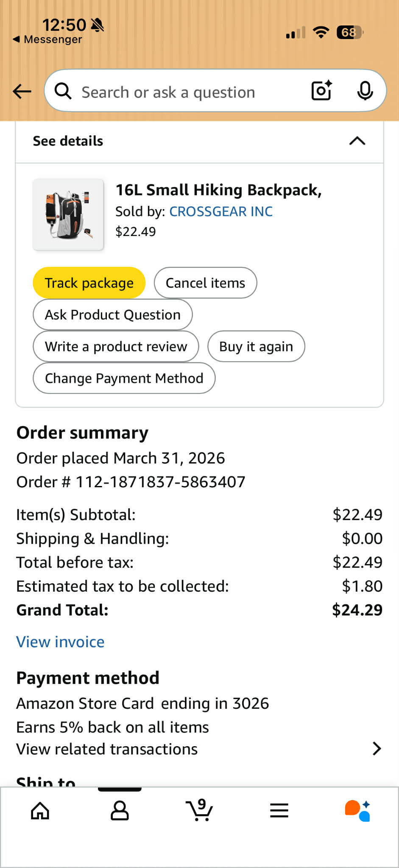The image size is (399, 868).
Task: Return to Messenger app
Action: 47,39
